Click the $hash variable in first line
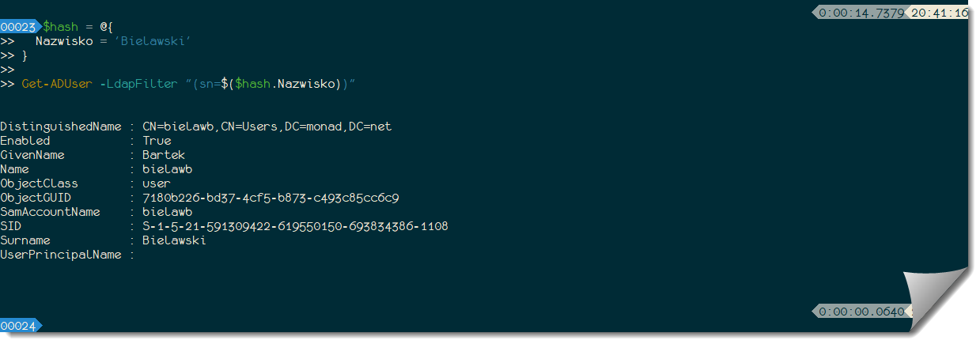 pos(60,27)
